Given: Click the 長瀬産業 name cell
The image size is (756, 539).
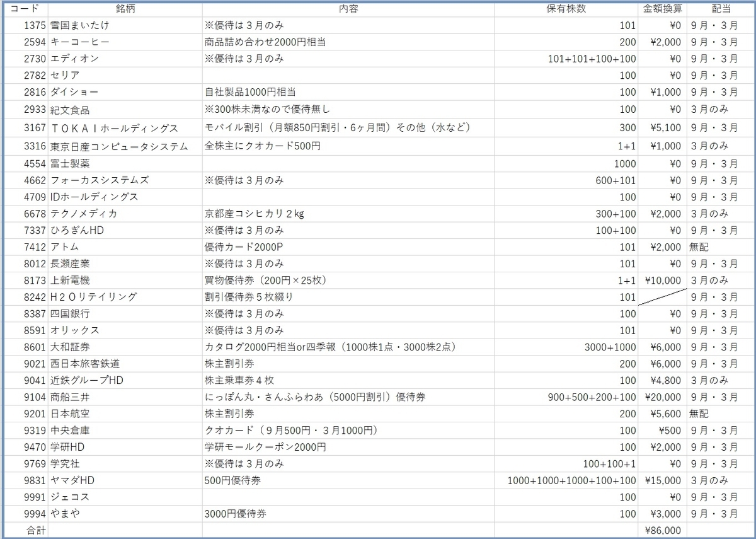Looking at the screenshot, I should 125,264.
